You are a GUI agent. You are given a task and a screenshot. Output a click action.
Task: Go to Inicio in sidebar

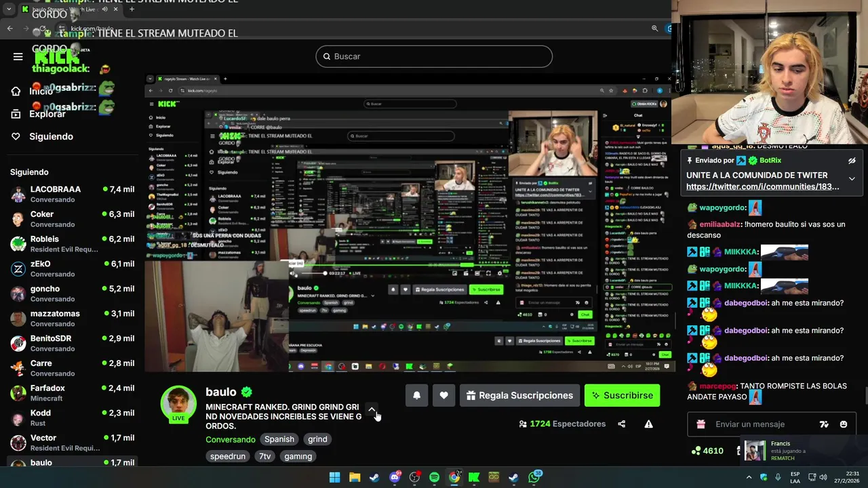coord(32,91)
